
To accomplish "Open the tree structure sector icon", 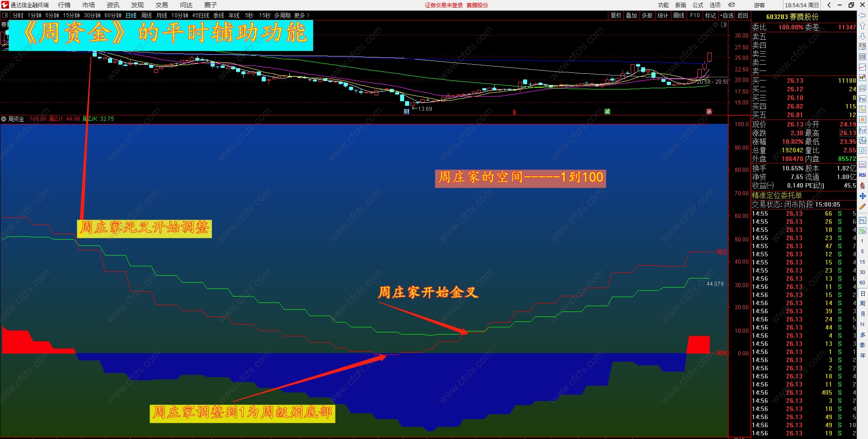I will 862,109.
